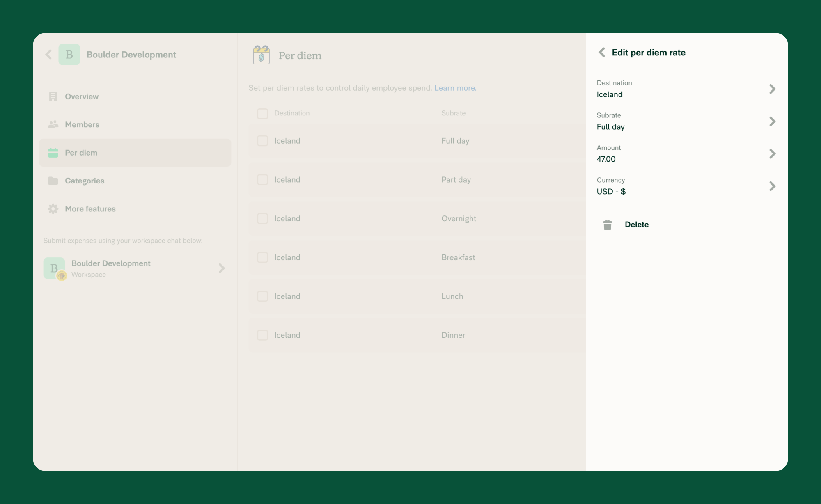821x504 pixels.
Task: Toggle the Iceland Dinner checkbox
Action: pyautogui.click(x=263, y=334)
